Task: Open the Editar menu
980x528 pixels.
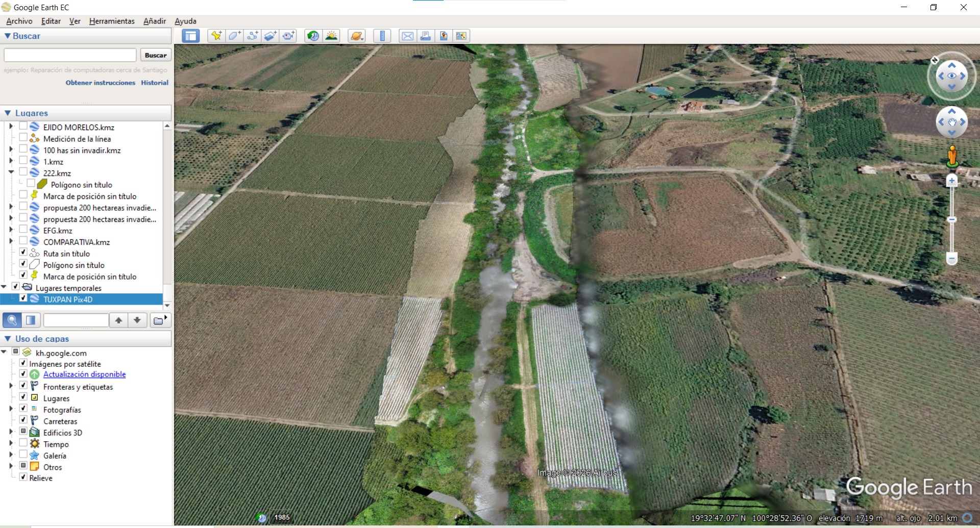Action: click(x=51, y=21)
